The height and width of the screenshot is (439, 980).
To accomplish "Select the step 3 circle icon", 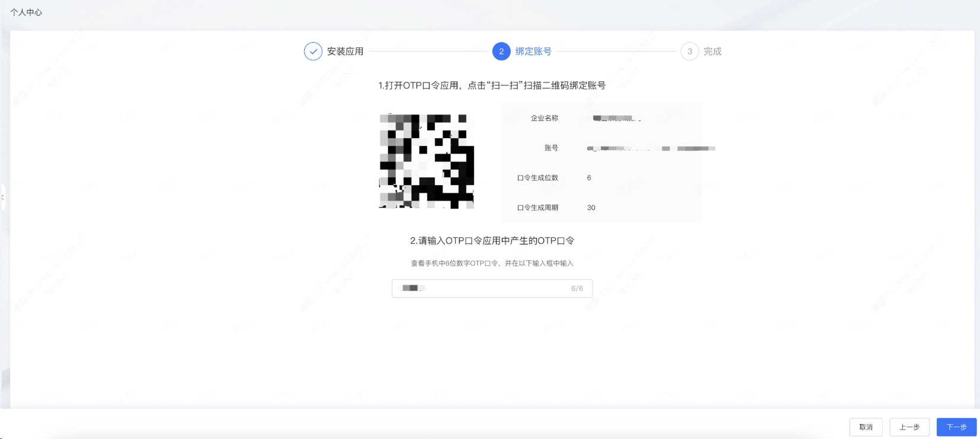I will [x=689, y=52].
